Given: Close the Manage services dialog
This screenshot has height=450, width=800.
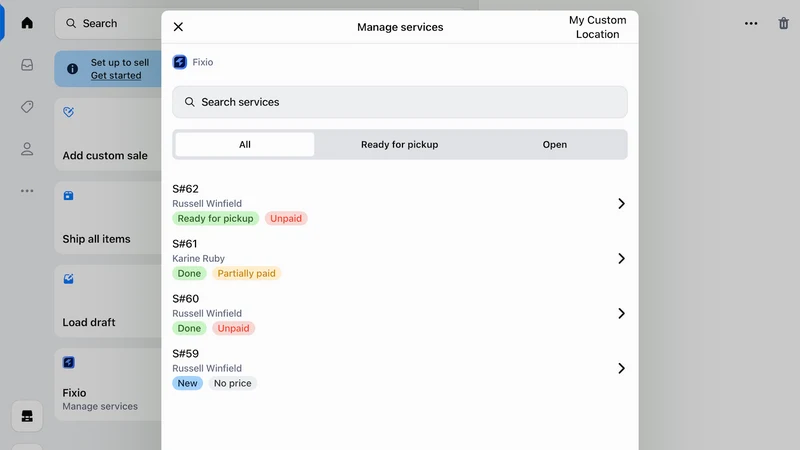Looking at the screenshot, I should point(178,27).
